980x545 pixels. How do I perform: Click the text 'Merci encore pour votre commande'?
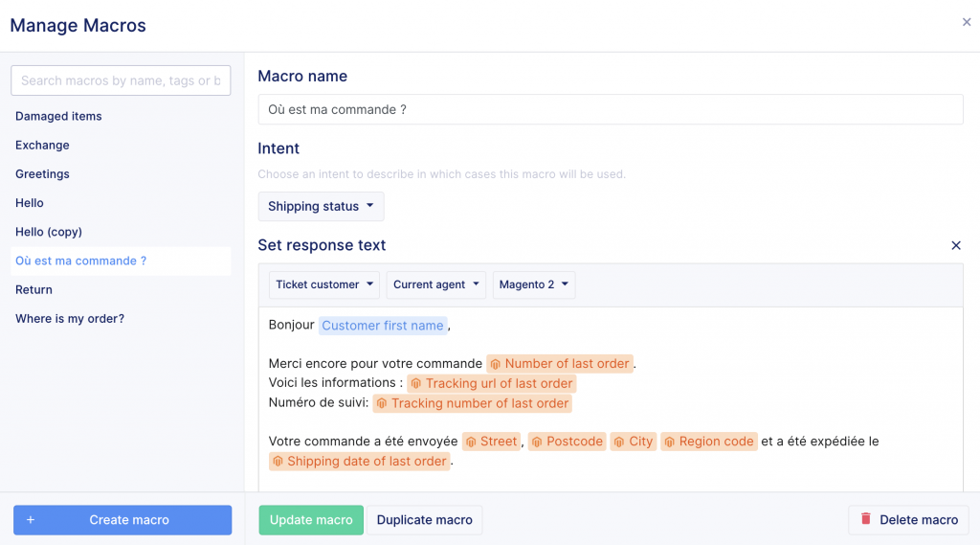(375, 364)
